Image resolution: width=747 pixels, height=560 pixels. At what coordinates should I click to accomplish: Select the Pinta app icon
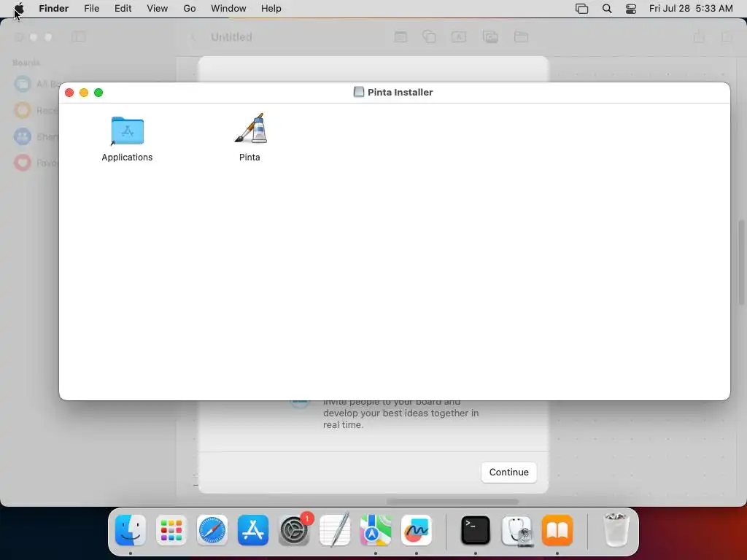point(251,128)
